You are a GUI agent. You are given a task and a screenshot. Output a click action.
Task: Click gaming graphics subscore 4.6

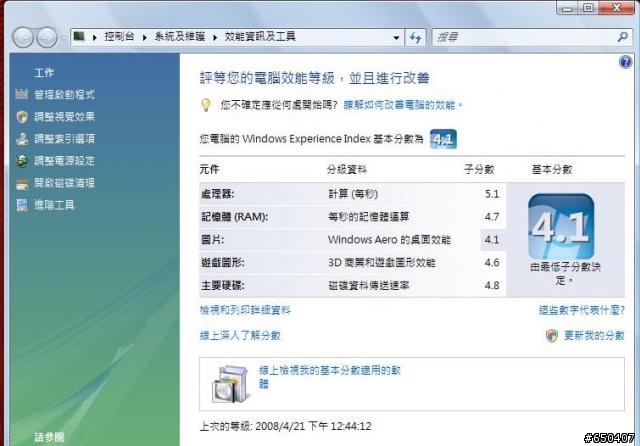pyautogui.click(x=492, y=262)
